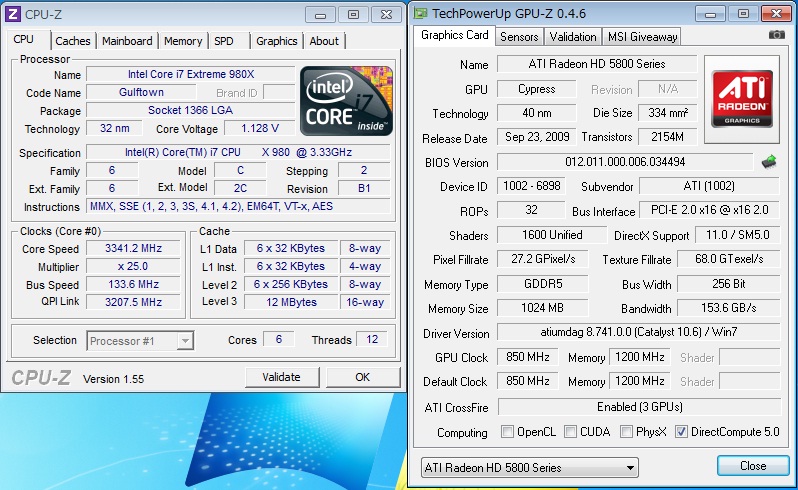Click the Bus Interface value PCI-E 2.0 x16
Screen dimensions: 798x490
click(709, 210)
